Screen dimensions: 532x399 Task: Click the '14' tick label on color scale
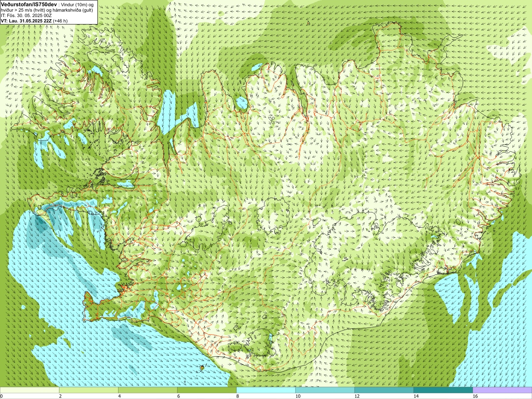[x=416, y=396]
